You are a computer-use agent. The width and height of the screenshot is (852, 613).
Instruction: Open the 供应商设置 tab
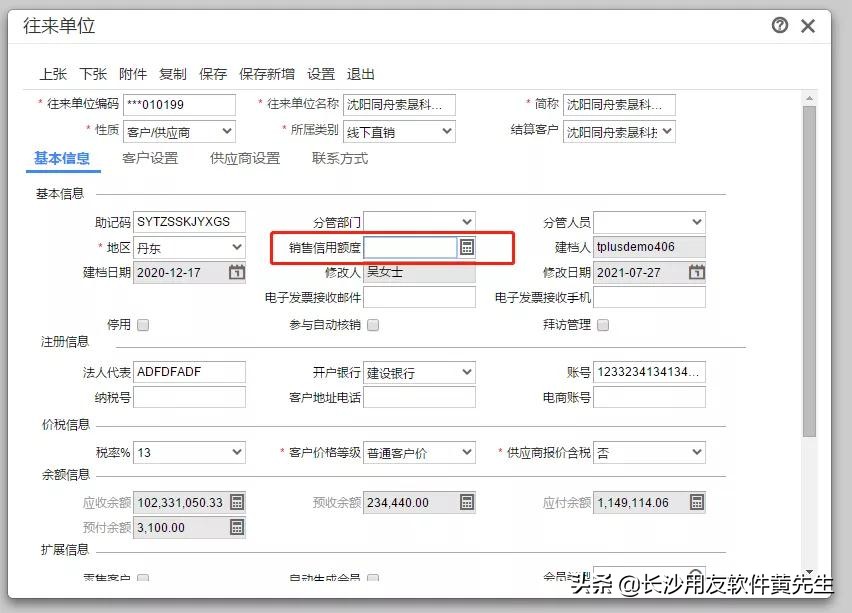point(245,158)
